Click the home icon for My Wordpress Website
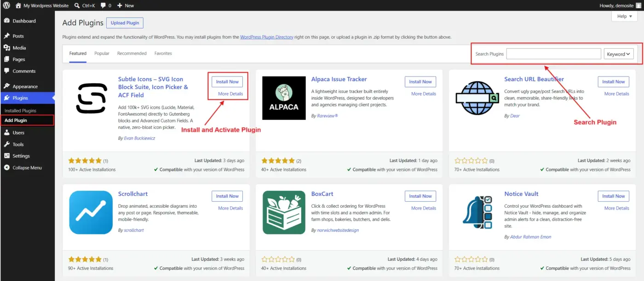This screenshot has width=644, height=281. coord(18,6)
